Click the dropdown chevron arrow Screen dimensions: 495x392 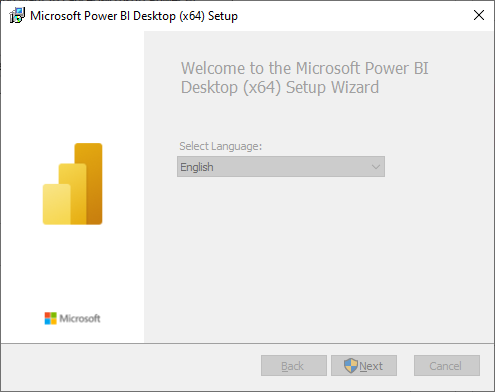coord(376,167)
